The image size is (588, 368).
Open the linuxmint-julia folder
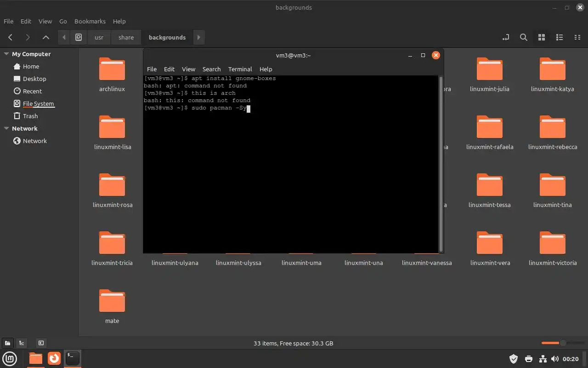coord(490,75)
